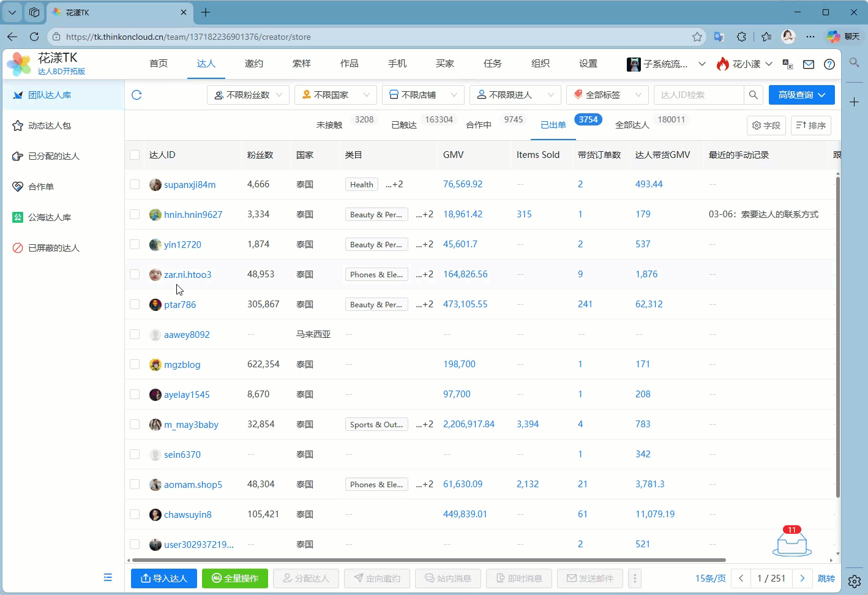
Task: Switch to the 合作中 tab
Action: pos(479,125)
